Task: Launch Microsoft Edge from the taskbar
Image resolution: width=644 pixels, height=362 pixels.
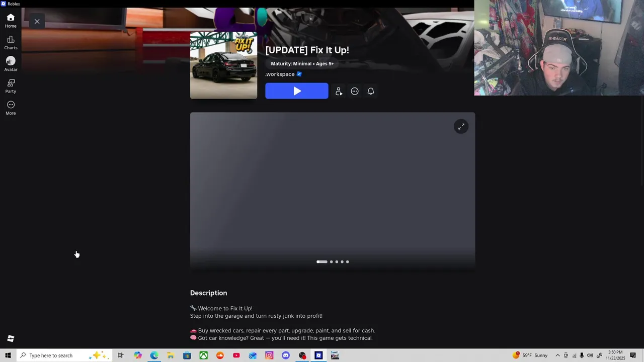Action: tap(154, 355)
